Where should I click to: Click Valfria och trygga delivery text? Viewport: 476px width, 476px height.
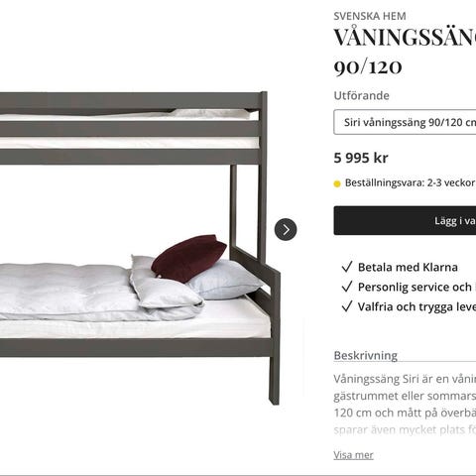[416, 306]
